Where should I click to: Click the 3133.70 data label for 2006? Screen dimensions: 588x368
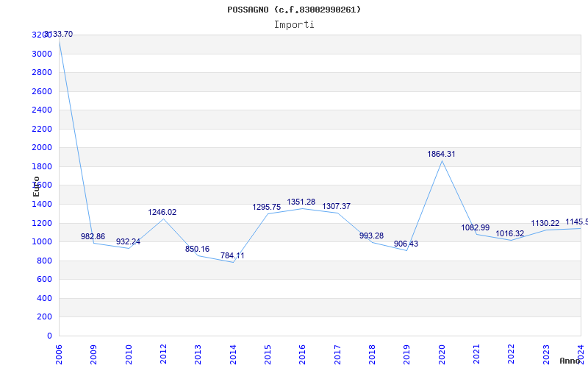point(59,34)
